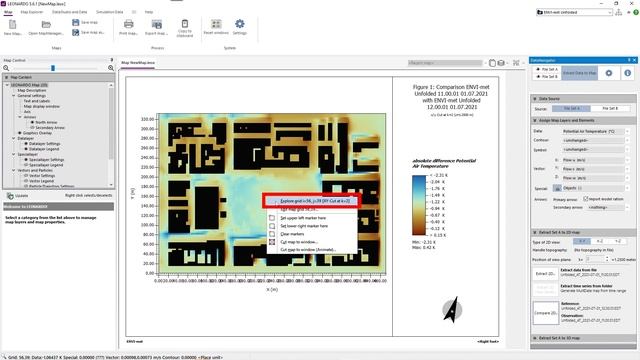Click the green help icon at top right
This screenshot has height=360, width=640.
[636, 12]
